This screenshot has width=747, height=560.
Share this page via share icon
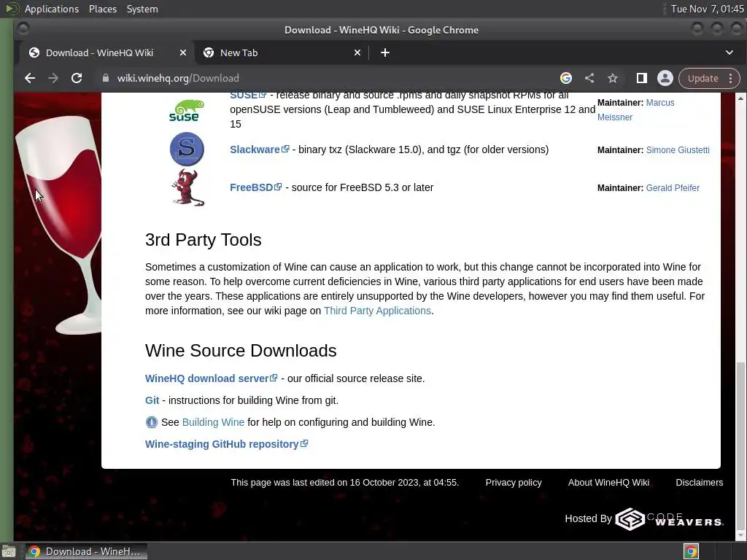pos(589,78)
